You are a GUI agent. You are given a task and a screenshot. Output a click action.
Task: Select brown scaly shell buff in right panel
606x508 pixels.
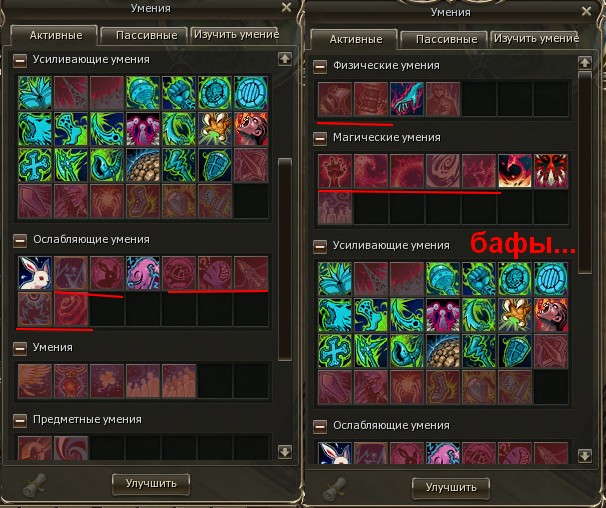pyautogui.click(x=443, y=351)
